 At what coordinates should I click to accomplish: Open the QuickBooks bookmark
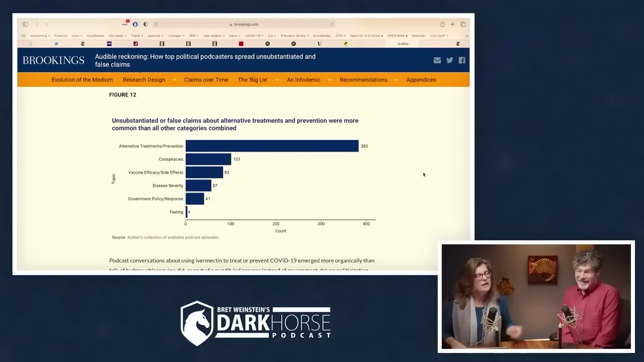point(322,36)
